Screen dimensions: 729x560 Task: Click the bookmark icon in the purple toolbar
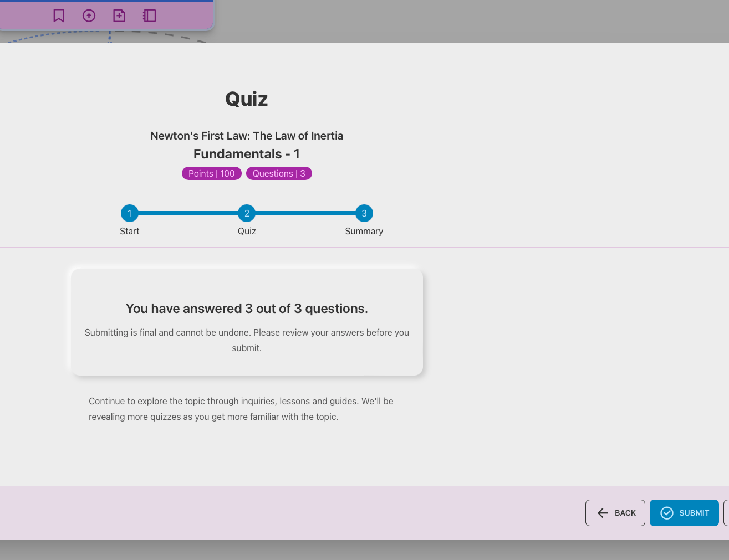click(59, 16)
